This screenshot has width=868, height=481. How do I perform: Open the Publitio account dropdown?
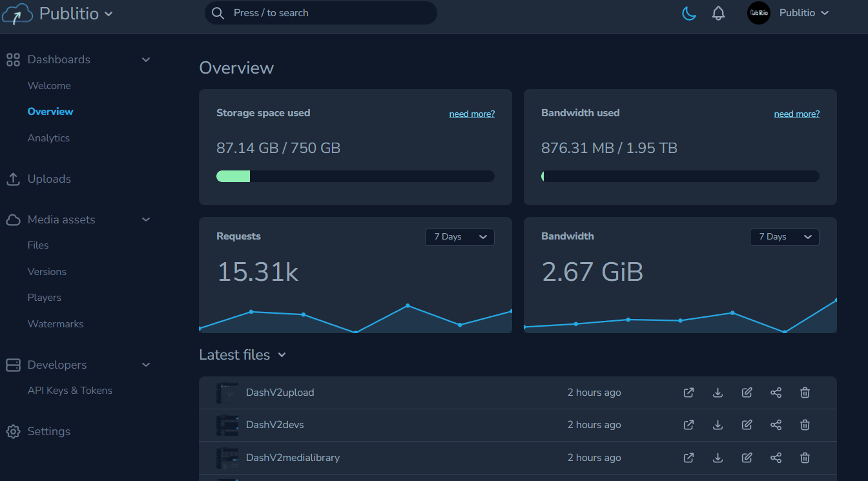(804, 13)
